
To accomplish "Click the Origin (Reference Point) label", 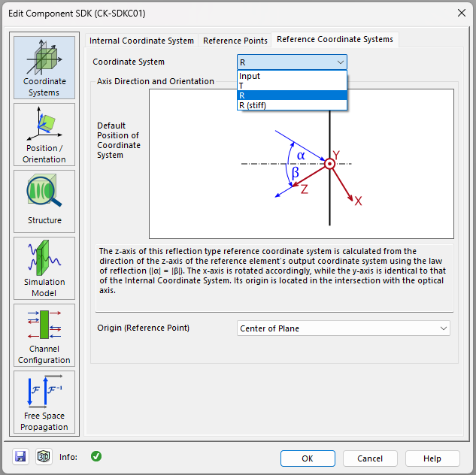I will (144, 328).
